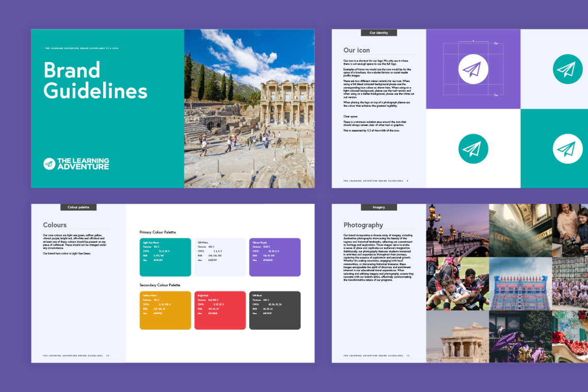This screenshot has width=588, height=392.
Task: Select the 'Our identity' page label
Action: [x=379, y=32]
